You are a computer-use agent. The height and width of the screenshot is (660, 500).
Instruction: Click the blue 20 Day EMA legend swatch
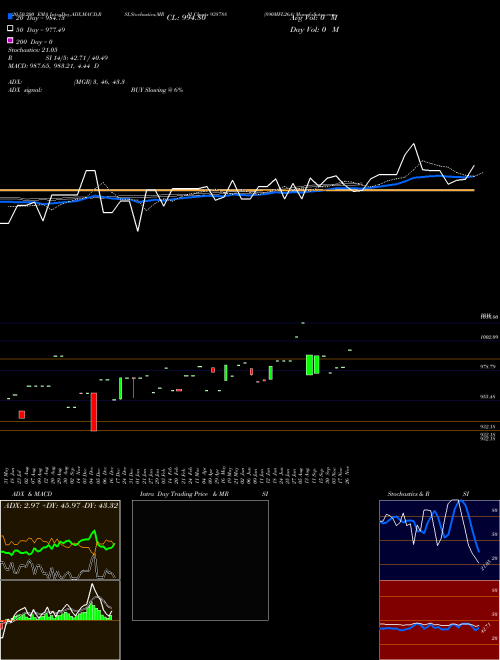point(10,17)
